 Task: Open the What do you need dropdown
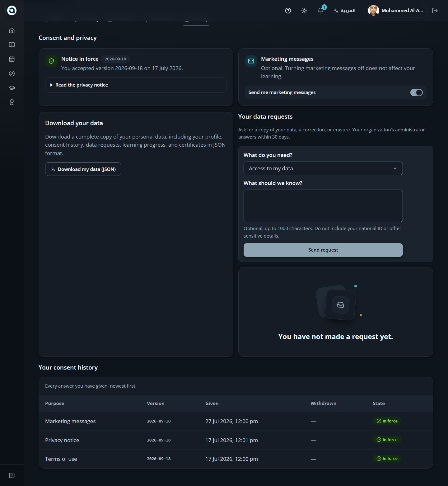tap(323, 168)
